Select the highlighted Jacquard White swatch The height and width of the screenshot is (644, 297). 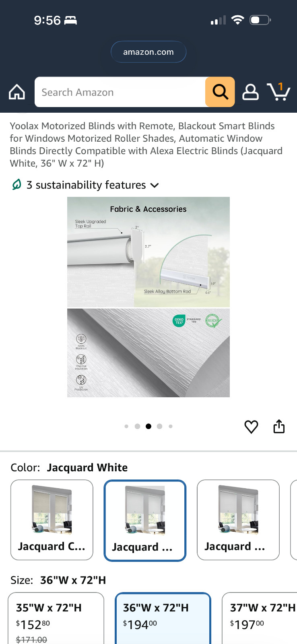145,520
